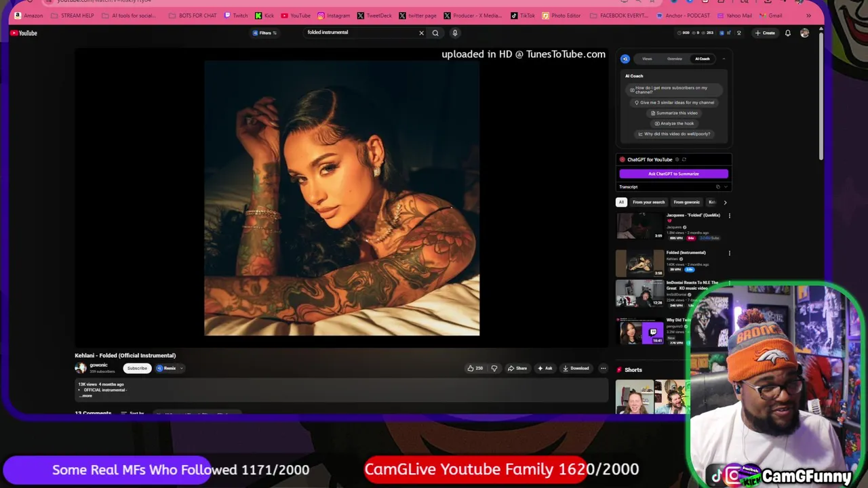Open ChatGPT for YouTube settings gear
Viewport: 868px width, 488px height.
(x=677, y=159)
